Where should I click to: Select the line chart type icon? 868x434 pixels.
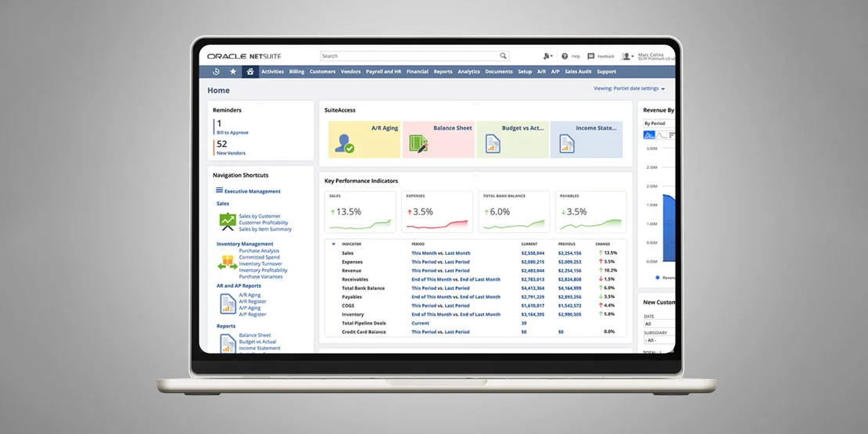click(662, 135)
